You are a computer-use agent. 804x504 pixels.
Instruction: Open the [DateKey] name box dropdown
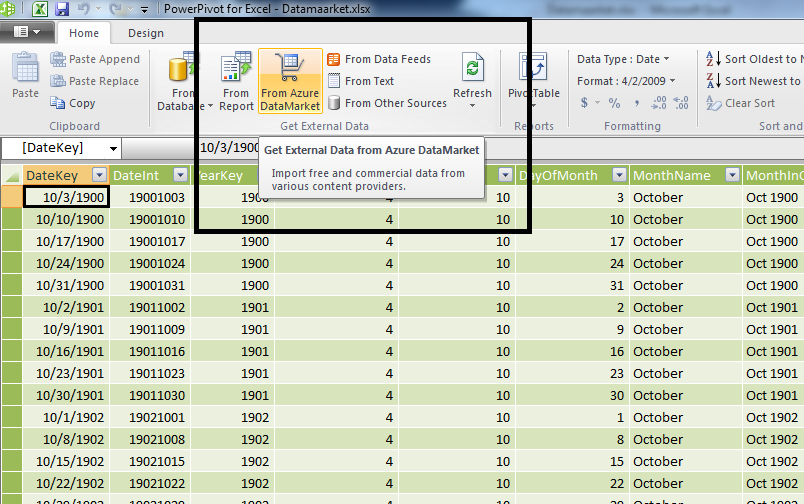point(113,149)
